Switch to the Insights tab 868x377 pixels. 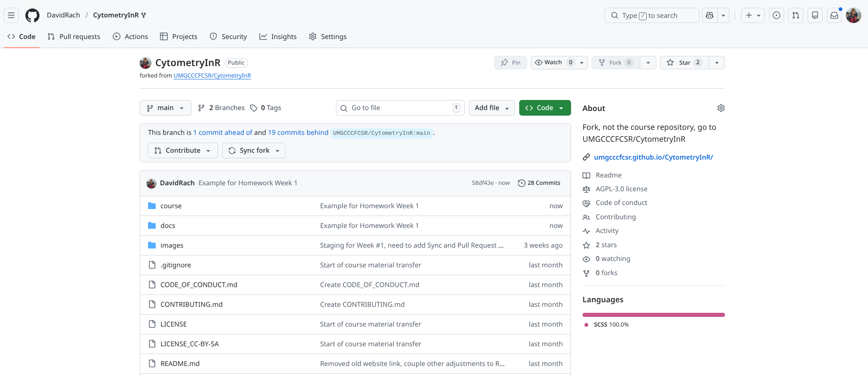tap(278, 37)
